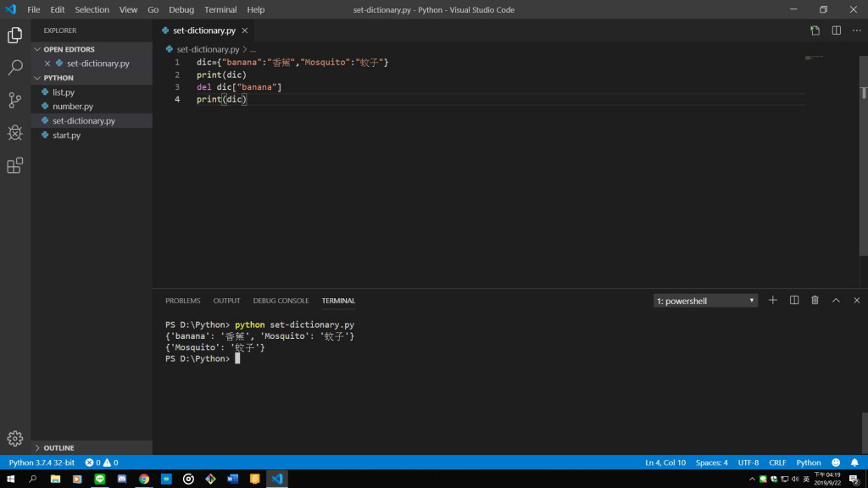Open Chrome from the taskbar
This screenshot has height=488, width=868.
(x=144, y=480)
